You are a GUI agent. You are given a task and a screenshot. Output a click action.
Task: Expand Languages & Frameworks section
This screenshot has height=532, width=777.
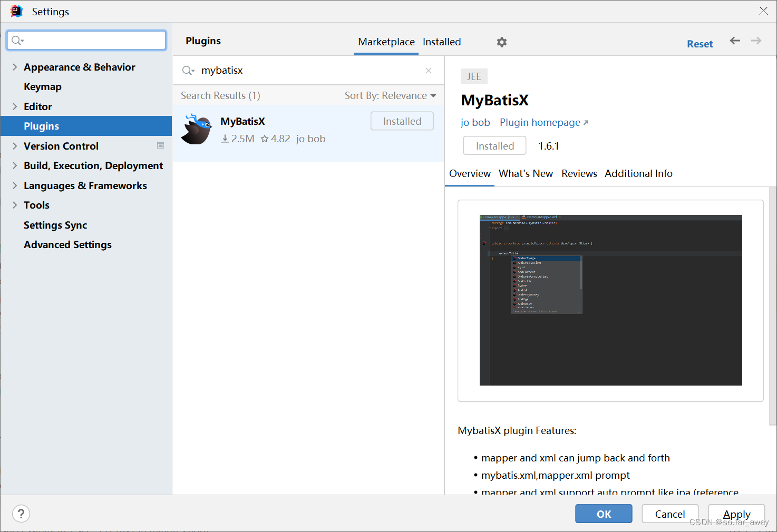15,185
